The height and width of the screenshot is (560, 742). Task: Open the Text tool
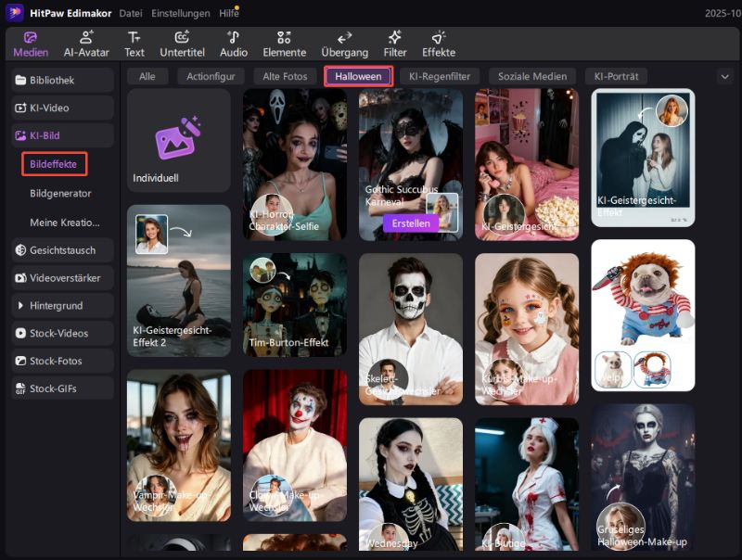(x=134, y=45)
